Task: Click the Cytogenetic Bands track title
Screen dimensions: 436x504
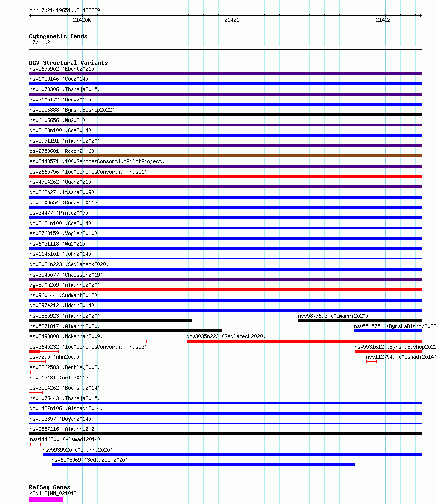Action: click(58, 36)
